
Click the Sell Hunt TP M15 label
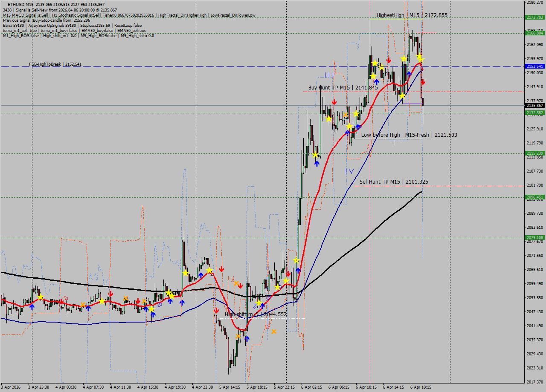click(393, 182)
